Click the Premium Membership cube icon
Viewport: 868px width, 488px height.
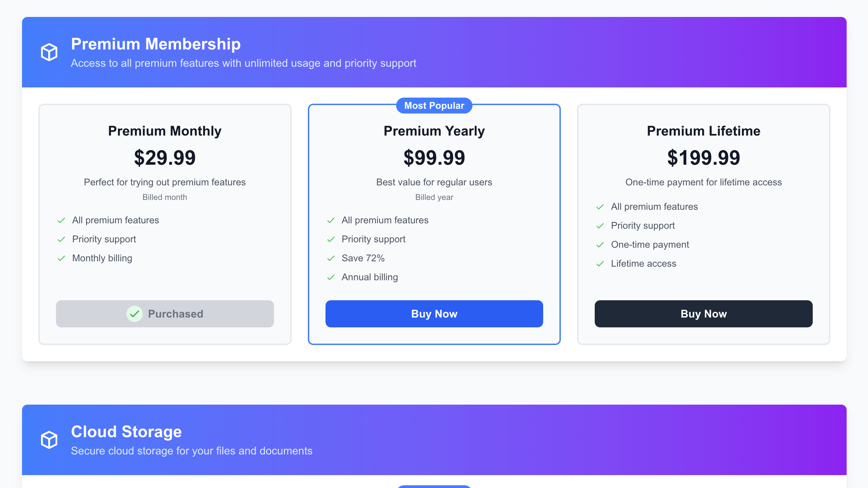tap(49, 52)
